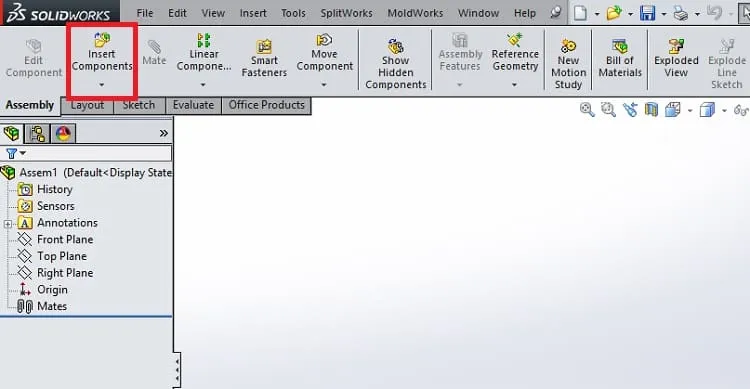The image size is (750, 389).
Task: Open the Move Component dropdown arrow
Action: click(324, 85)
